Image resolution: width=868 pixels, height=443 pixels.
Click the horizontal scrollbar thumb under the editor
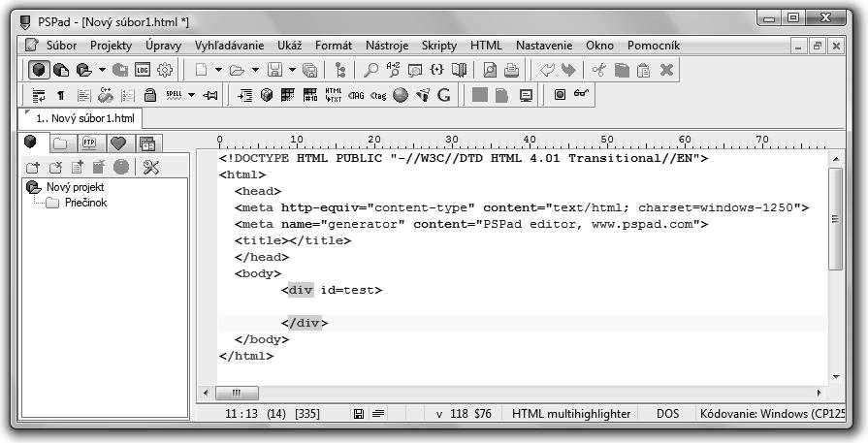pos(237,394)
